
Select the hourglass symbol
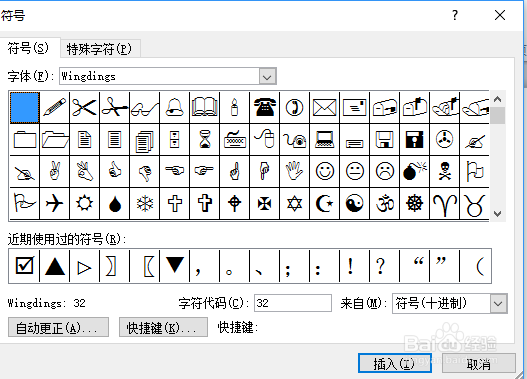point(204,139)
